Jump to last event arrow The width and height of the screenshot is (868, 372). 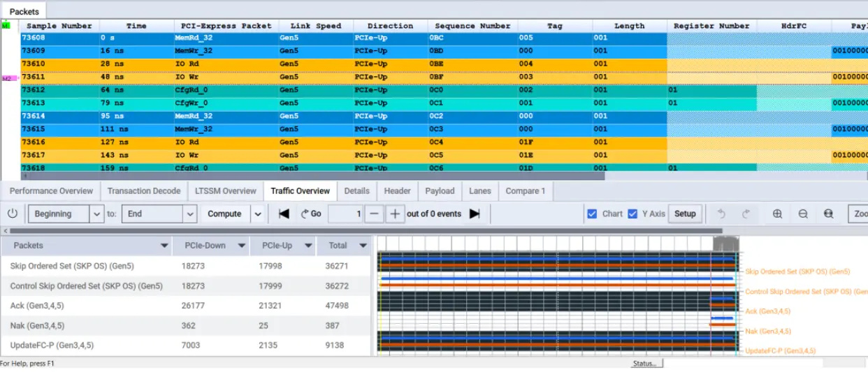pos(475,214)
